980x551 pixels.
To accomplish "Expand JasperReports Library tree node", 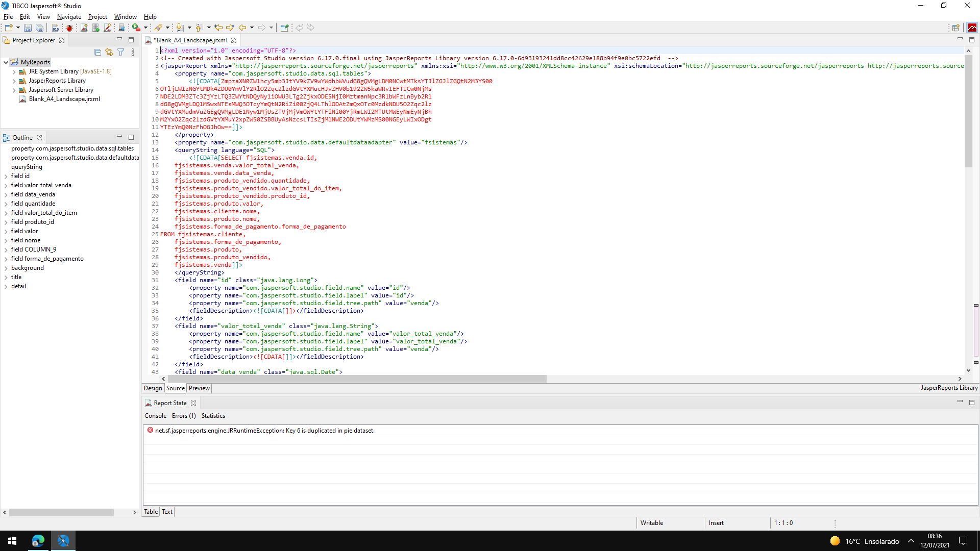I will coord(14,81).
